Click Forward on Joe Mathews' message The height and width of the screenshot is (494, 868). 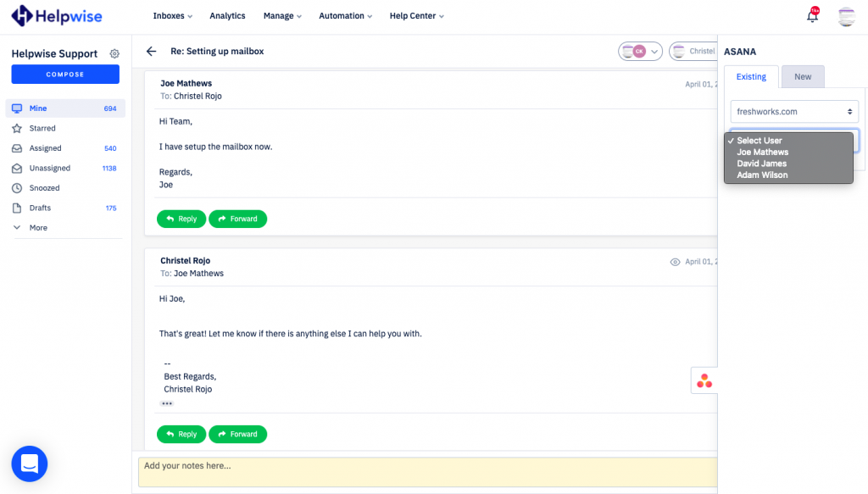[x=237, y=219]
